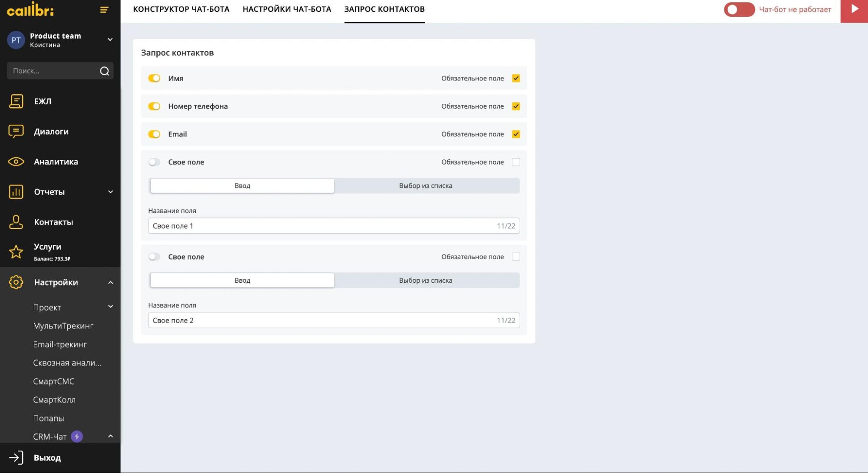This screenshot has height=473, width=868.
Task: Click the Свое поле 2 name input
Action: [321, 321]
